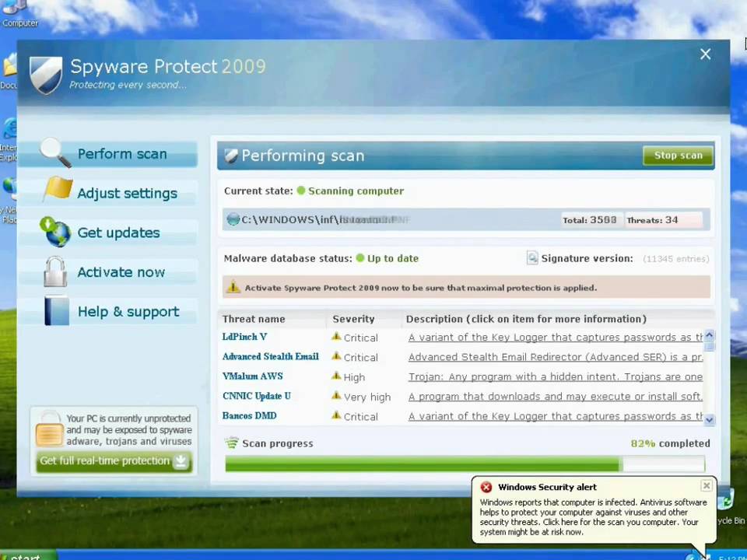Image resolution: width=747 pixels, height=560 pixels.
Task: Click the 'Scanning computer' state text
Action: (356, 191)
